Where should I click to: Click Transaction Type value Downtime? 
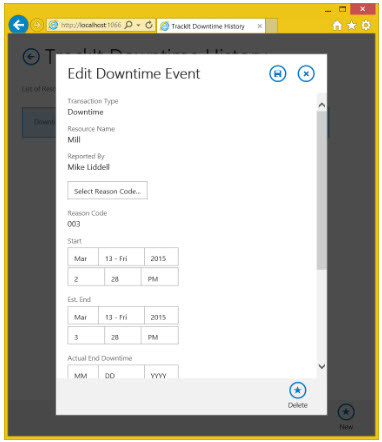pyautogui.click(x=85, y=112)
